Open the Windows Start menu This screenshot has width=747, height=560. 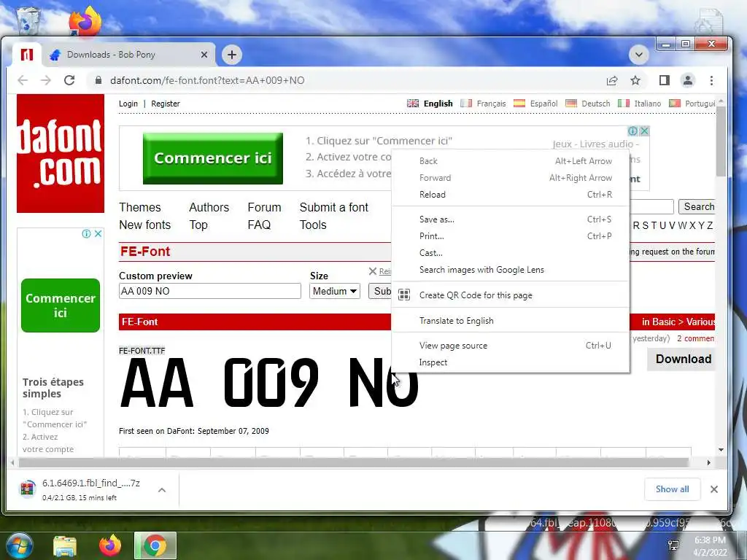(x=20, y=545)
